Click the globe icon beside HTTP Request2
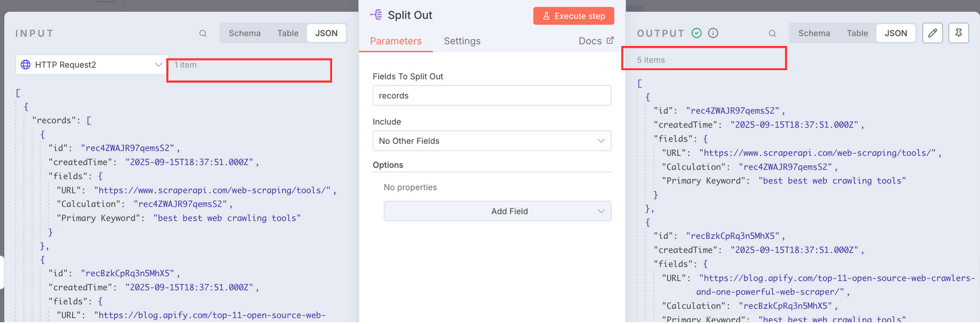Viewport: 980px width, 324px height. 25,65
